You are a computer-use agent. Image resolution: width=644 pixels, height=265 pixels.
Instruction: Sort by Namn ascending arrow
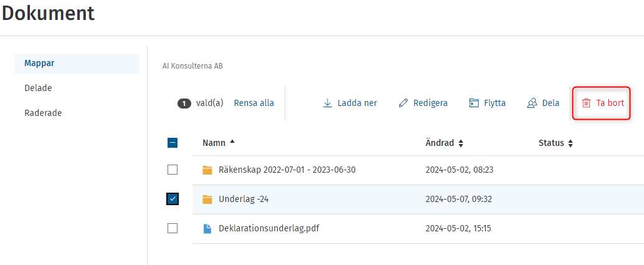pyautogui.click(x=232, y=142)
